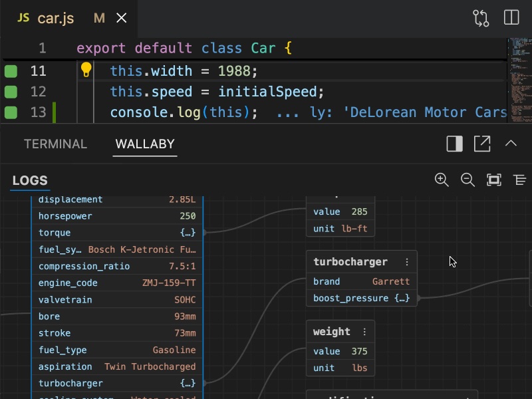The width and height of the screenshot is (532, 399).
Task: Click green coverage indicator on line 11
Action: point(11,71)
